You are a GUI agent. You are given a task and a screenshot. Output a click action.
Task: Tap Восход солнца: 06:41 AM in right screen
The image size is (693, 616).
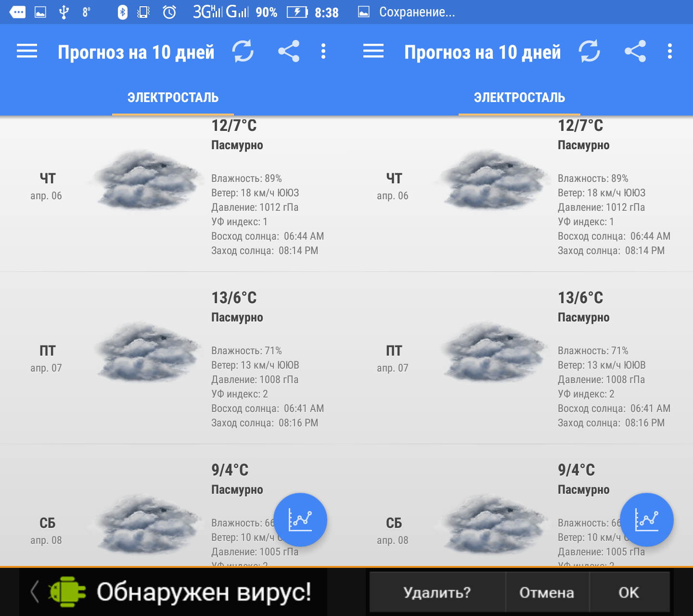tap(614, 409)
